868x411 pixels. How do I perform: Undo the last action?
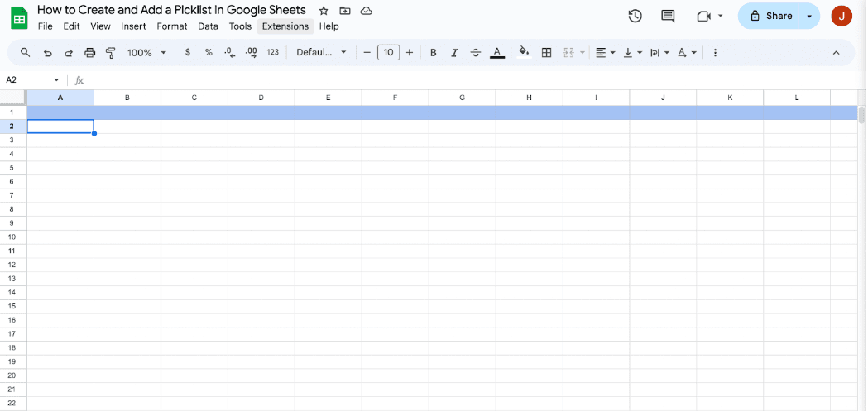(x=48, y=53)
